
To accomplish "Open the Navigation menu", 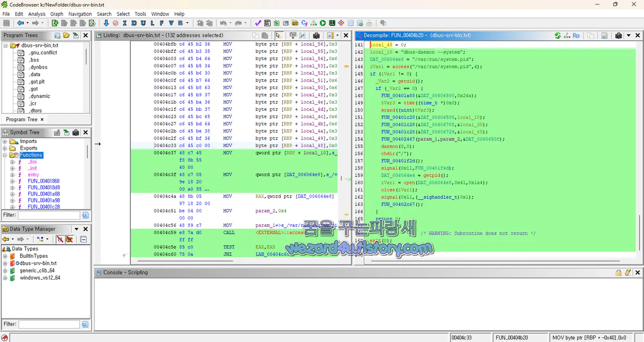I will [x=80, y=14].
